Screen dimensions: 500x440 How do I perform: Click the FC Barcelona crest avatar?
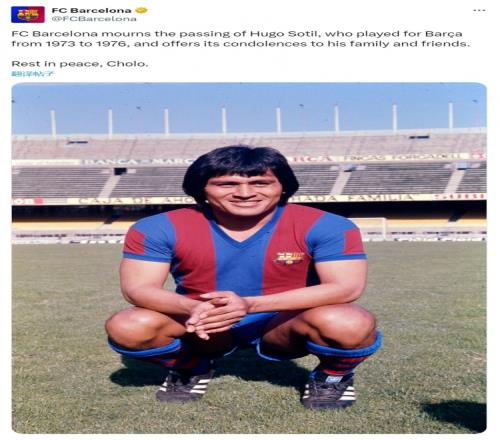pyautogui.click(x=28, y=14)
